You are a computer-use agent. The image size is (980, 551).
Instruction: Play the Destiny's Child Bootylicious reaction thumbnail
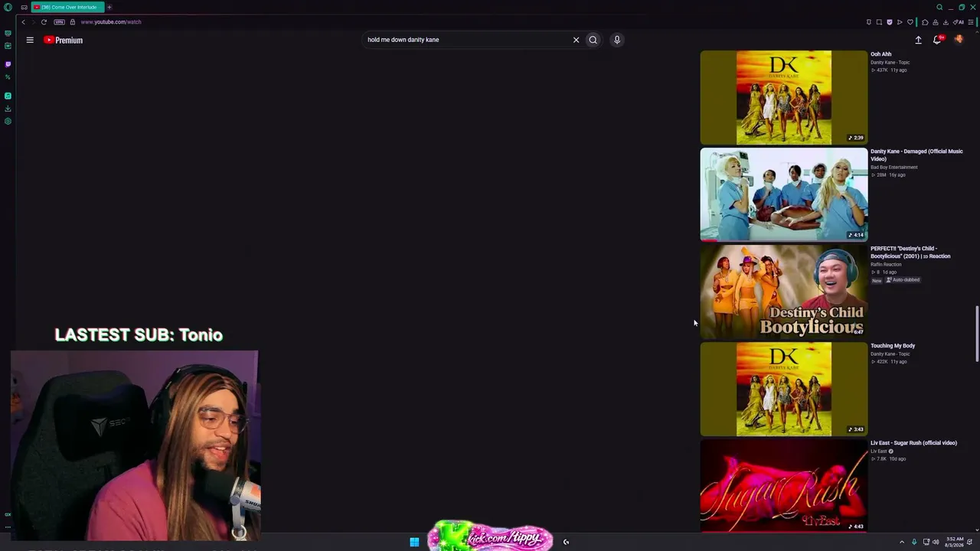783,292
